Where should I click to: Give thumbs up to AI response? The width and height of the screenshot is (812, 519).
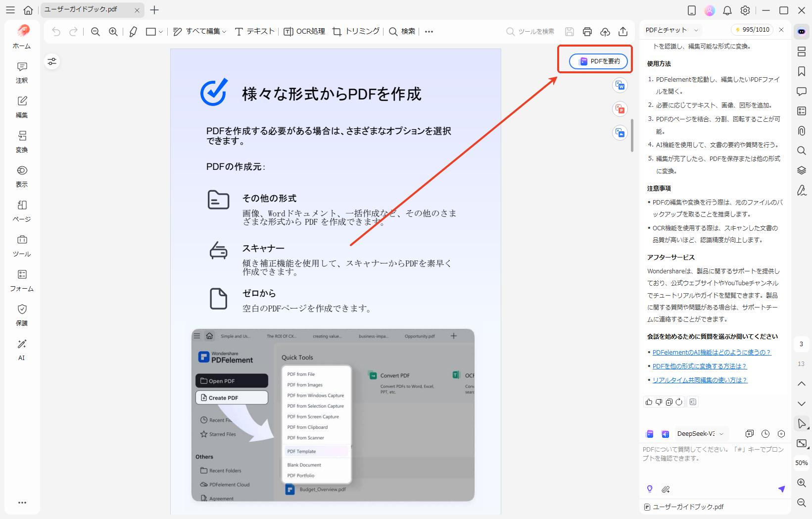point(649,402)
